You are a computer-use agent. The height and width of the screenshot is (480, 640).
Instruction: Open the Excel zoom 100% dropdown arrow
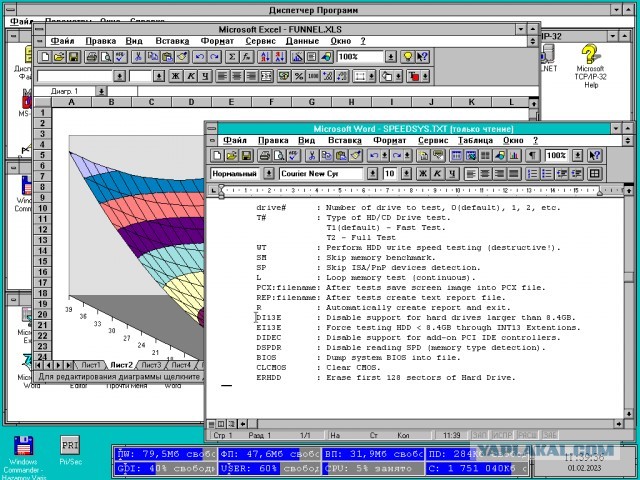[391, 57]
